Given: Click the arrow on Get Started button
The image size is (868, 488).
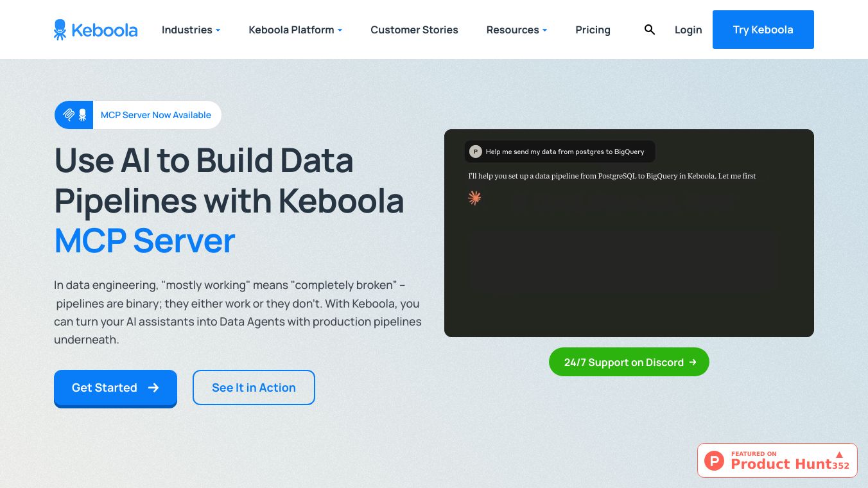Looking at the screenshot, I should click(153, 388).
